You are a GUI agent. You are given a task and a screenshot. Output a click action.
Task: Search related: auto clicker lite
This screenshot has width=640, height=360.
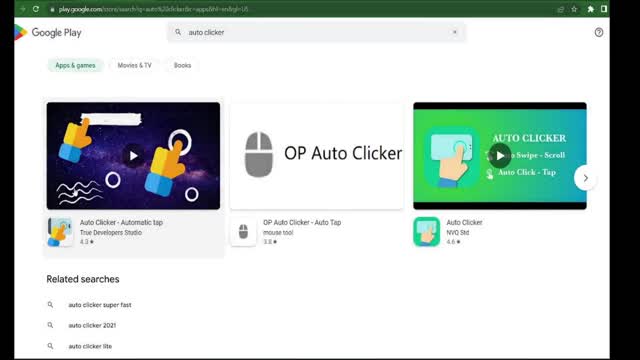pyautogui.click(x=90, y=346)
